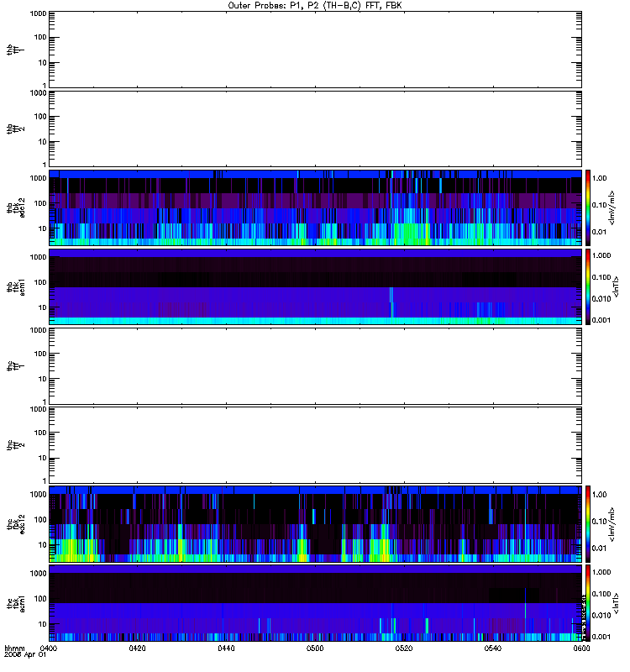Click the '1000' tick of thc fbk edc12 panel

[38, 495]
